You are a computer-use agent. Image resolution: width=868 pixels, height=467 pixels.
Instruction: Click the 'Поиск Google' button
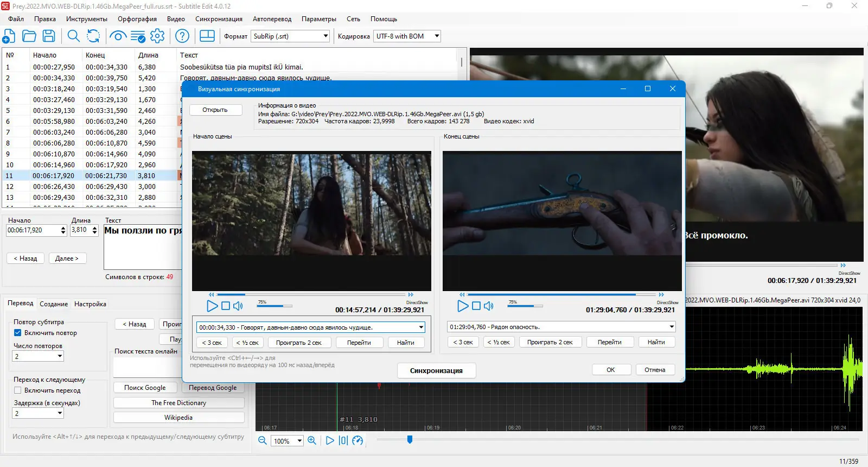pos(145,388)
